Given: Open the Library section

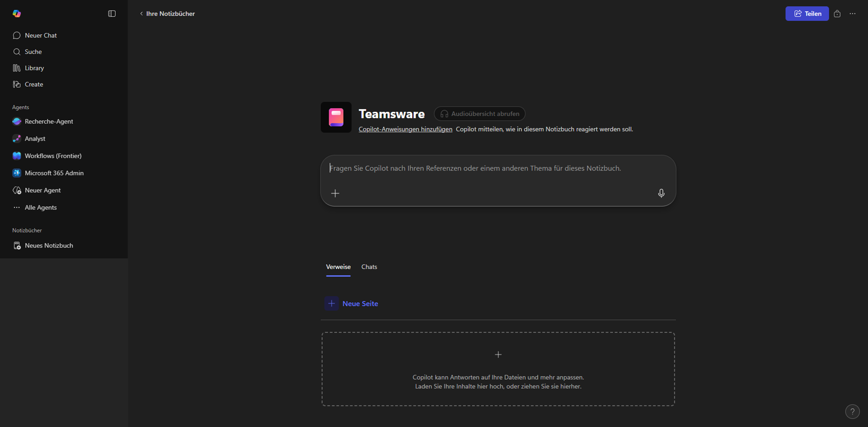Looking at the screenshot, I should click(34, 68).
